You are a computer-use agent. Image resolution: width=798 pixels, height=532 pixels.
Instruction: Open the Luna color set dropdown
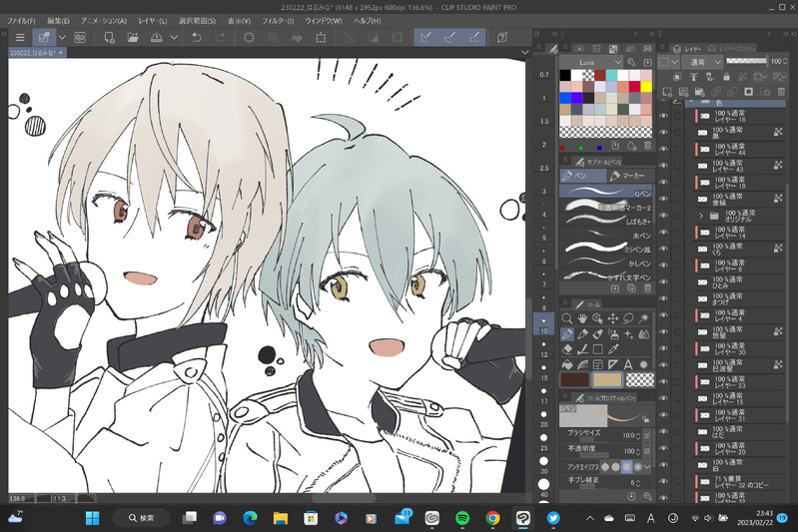(x=592, y=62)
